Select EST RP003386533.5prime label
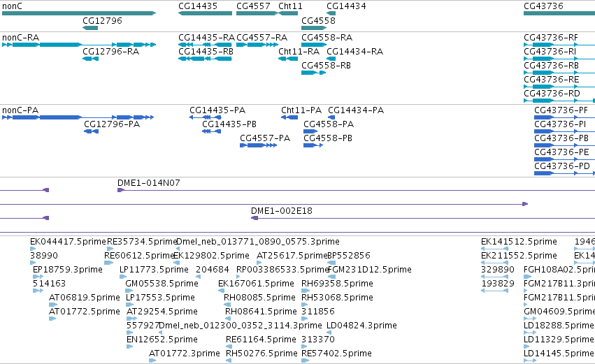 point(282,270)
